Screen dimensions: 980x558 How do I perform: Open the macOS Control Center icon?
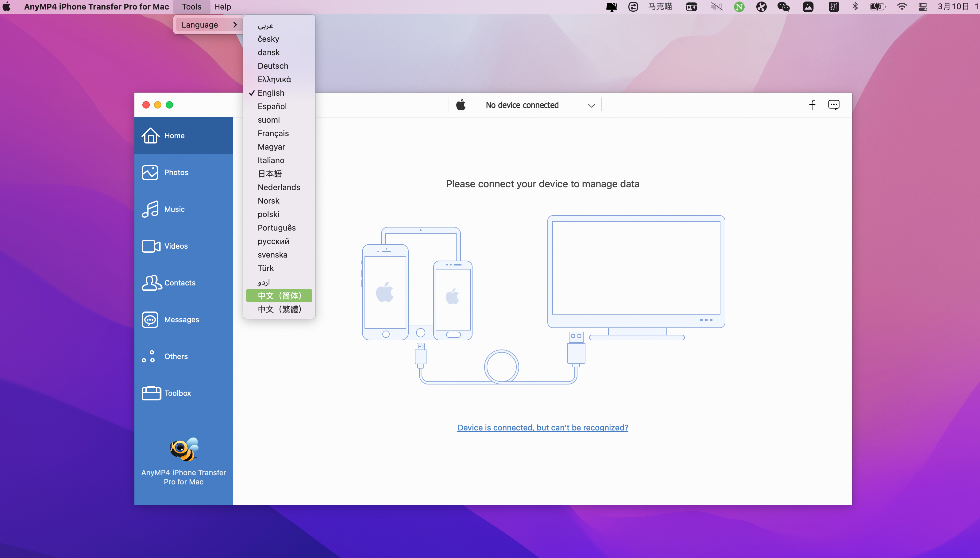pos(923,7)
